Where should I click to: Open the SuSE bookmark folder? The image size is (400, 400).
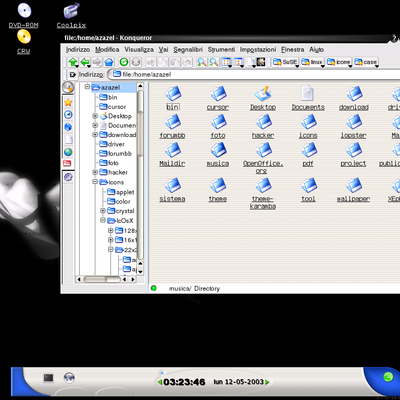[x=285, y=62]
